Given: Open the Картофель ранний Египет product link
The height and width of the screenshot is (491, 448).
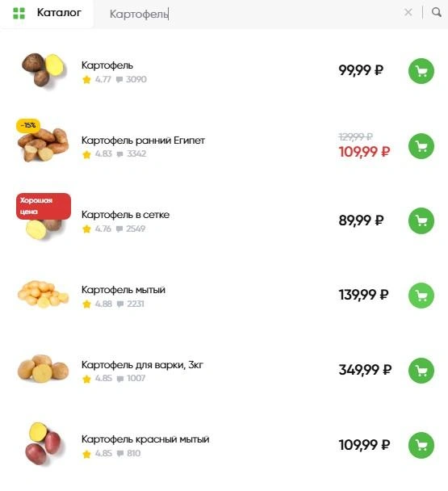Looking at the screenshot, I should pyautogui.click(x=143, y=141).
